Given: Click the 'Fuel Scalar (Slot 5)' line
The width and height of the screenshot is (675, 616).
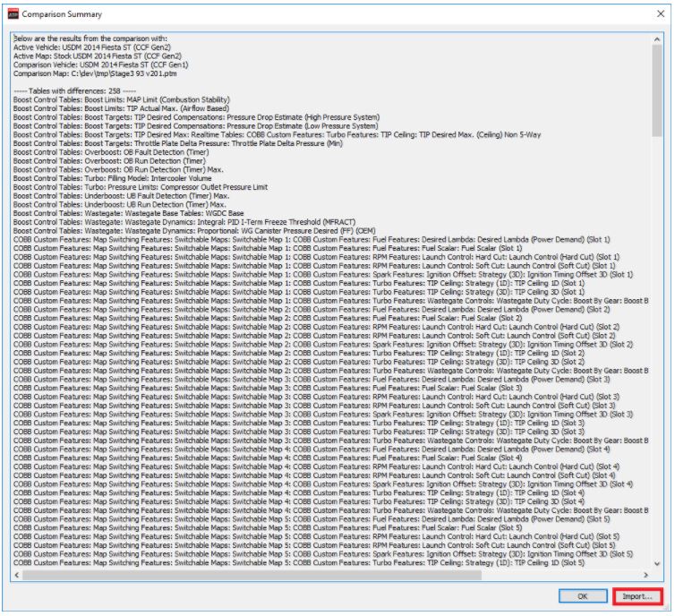Looking at the screenshot, I should tap(268, 527).
